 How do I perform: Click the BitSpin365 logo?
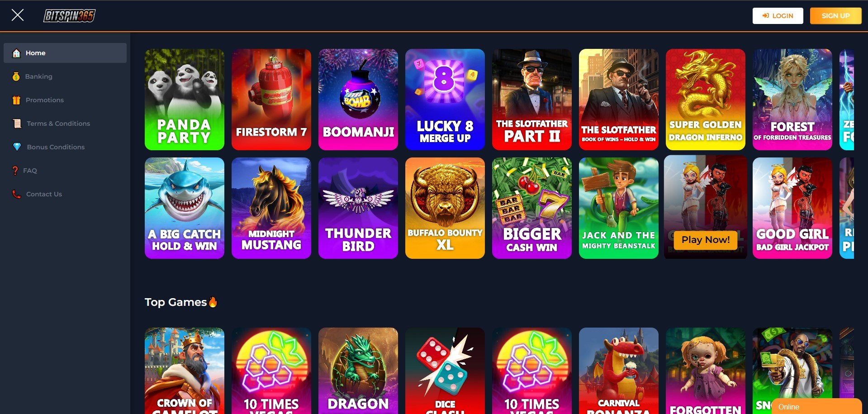point(69,16)
